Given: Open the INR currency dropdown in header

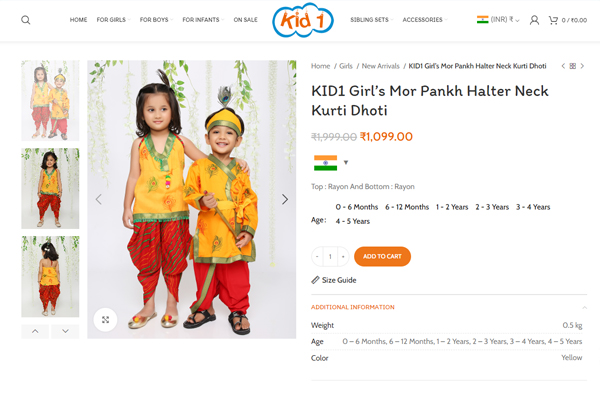Looking at the screenshot, I should pos(498,20).
